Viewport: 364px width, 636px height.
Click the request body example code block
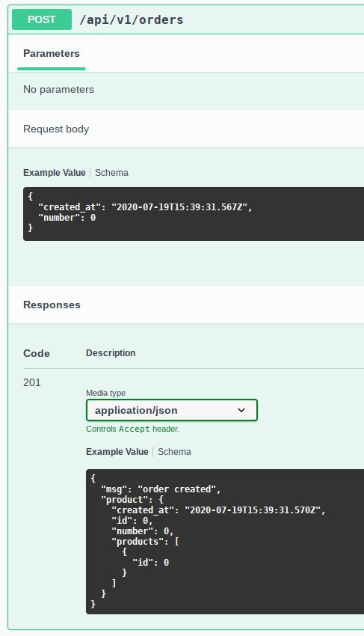[x=194, y=214]
